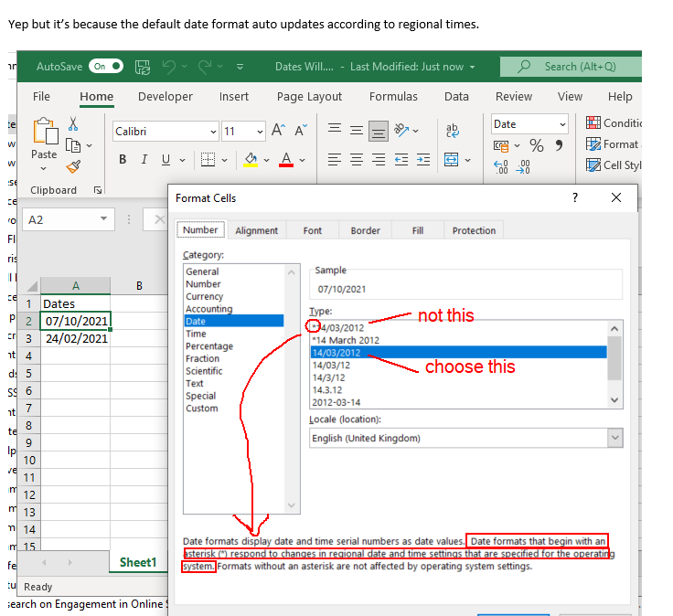Toggle Bold formatting
The image size is (673, 616).
(x=122, y=160)
